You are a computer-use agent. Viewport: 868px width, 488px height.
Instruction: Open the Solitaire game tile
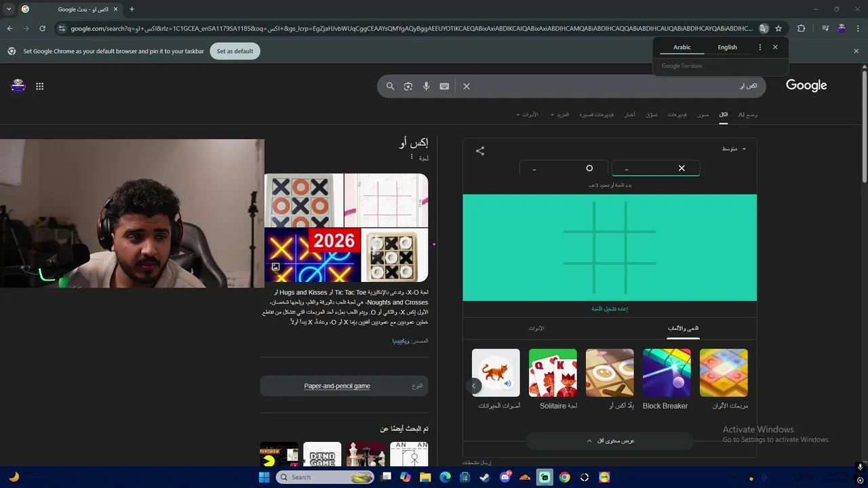coord(553,380)
